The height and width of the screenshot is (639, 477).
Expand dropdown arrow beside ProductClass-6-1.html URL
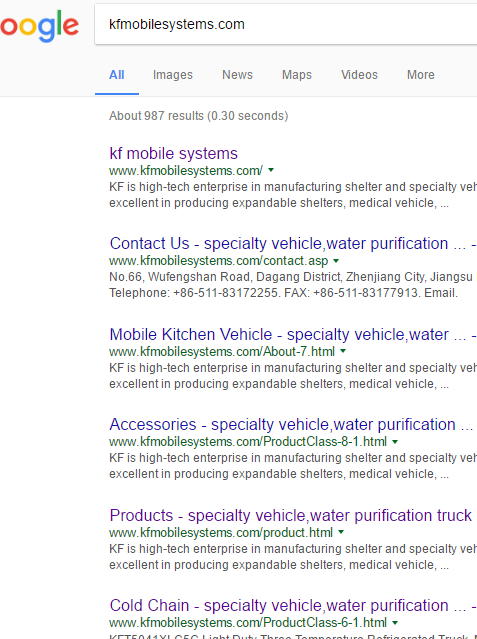[395, 623]
